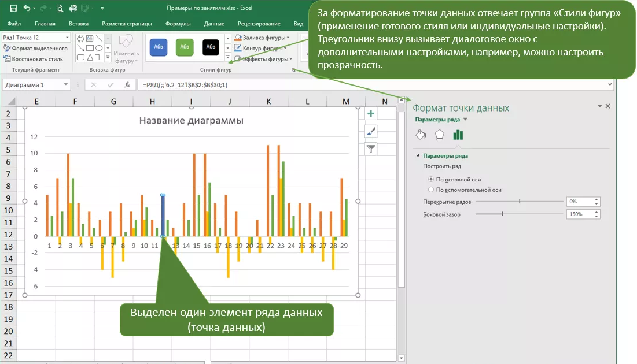This screenshot has height=364, width=637.
Task: Open the Рецензирование tab
Action: 259,24
